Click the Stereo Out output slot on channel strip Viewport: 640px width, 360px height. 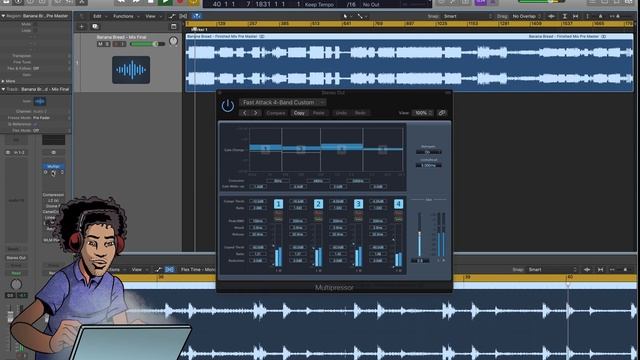16,258
